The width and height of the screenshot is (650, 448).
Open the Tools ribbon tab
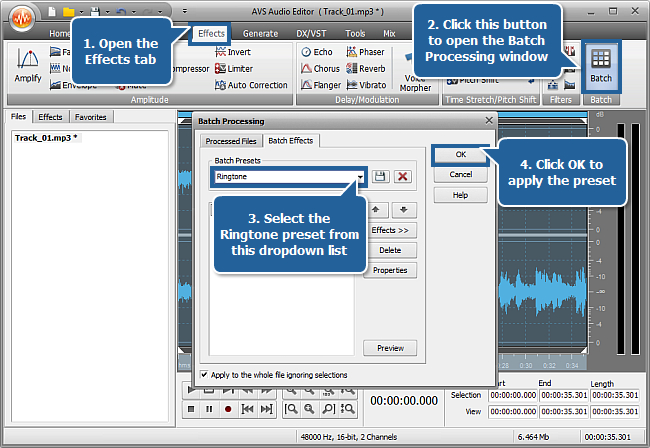click(x=355, y=34)
